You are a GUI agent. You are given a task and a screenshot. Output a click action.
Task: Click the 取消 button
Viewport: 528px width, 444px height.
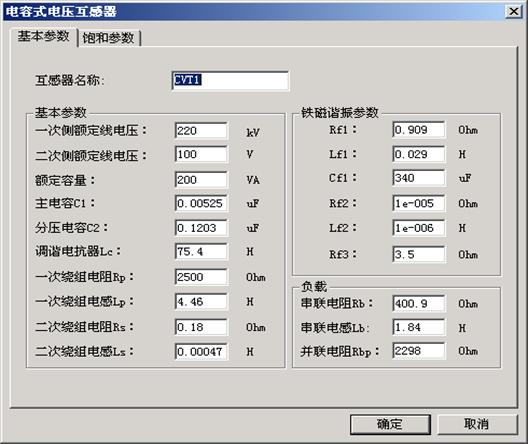[477, 424]
